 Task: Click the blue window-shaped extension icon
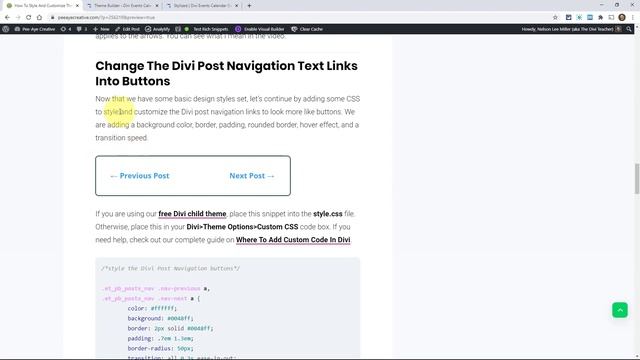click(590, 18)
